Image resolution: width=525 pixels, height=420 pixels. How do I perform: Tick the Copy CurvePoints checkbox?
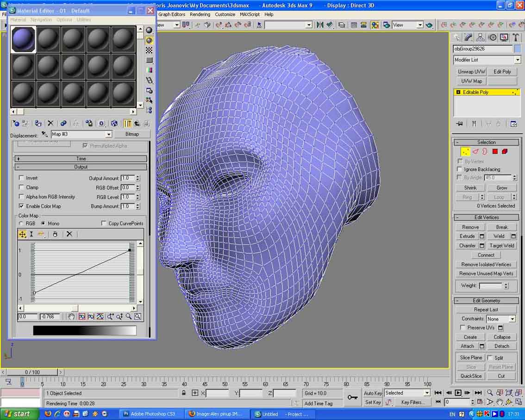(104, 223)
